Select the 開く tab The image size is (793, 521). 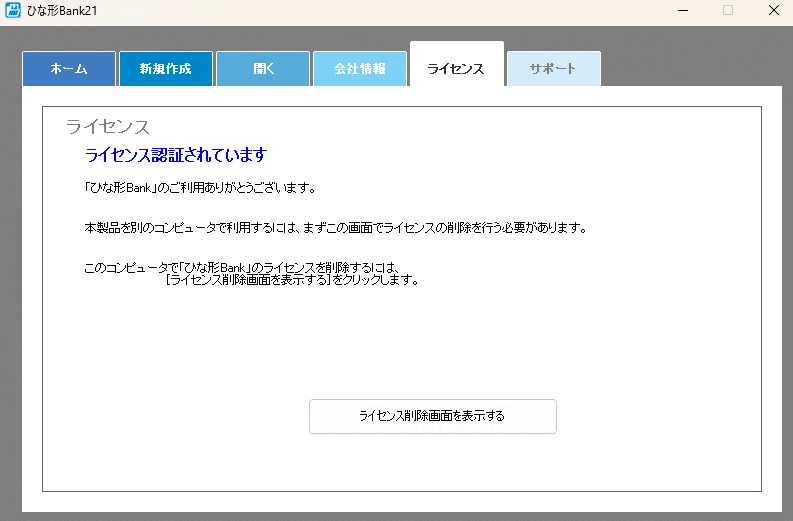coord(263,69)
